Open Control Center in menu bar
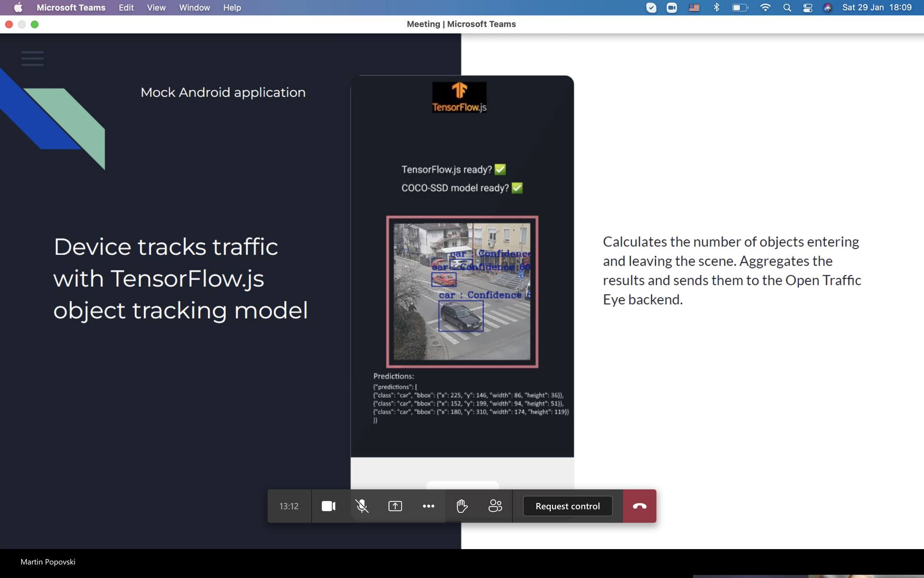 click(807, 8)
